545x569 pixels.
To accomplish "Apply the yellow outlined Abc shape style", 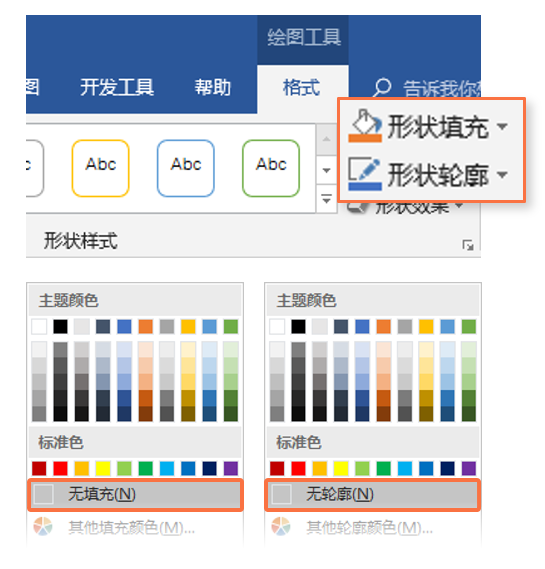I will tap(101, 168).
